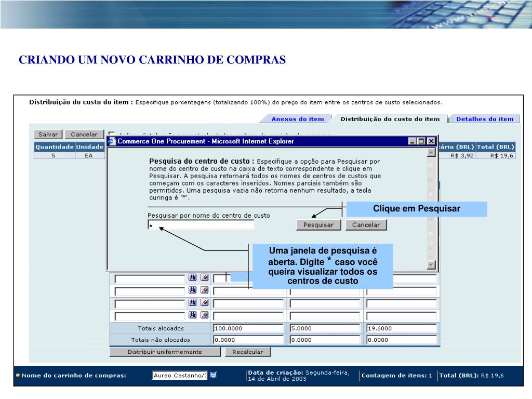
Task: Click the dialog scrollbar down arrow
Action: pyautogui.click(x=431, y=265)
